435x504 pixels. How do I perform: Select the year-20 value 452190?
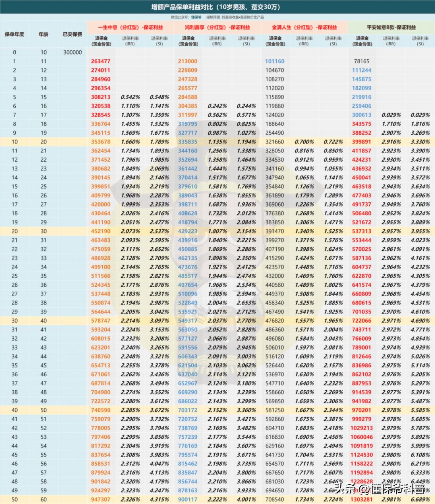coord(101,231)
